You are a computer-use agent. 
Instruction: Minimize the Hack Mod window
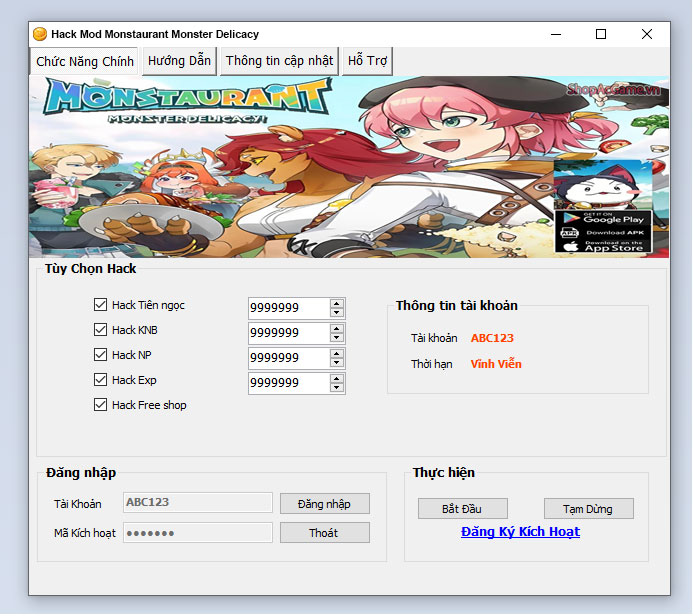click(556, 34)
